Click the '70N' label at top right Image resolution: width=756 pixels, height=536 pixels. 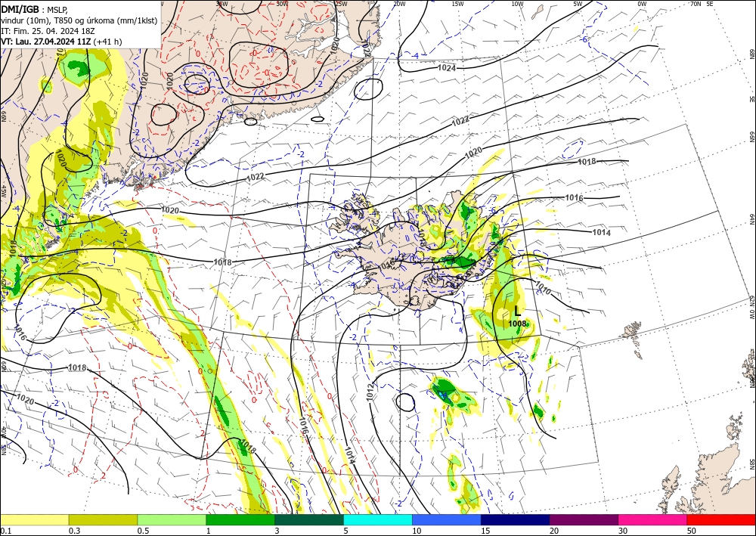(x=696, y=4)
